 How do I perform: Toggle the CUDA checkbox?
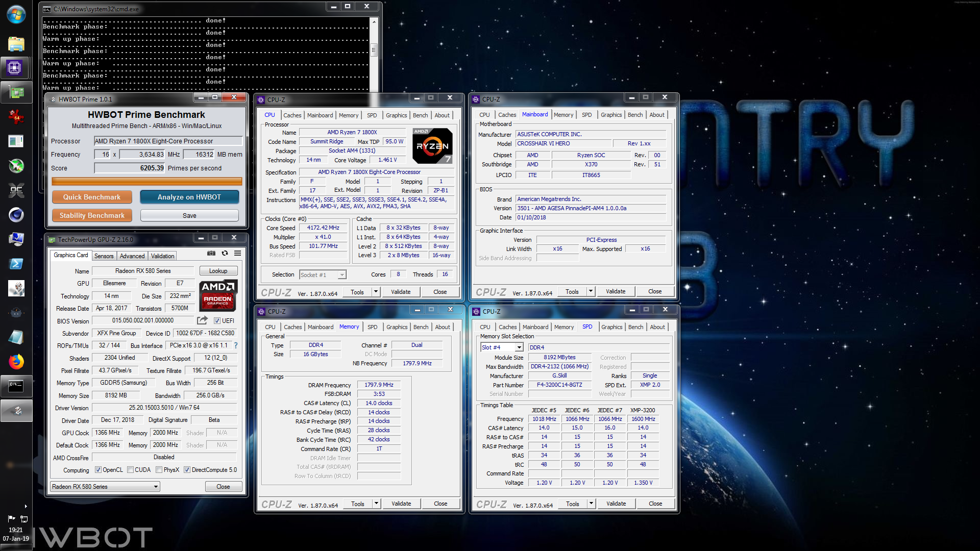(x=131, y=470)
